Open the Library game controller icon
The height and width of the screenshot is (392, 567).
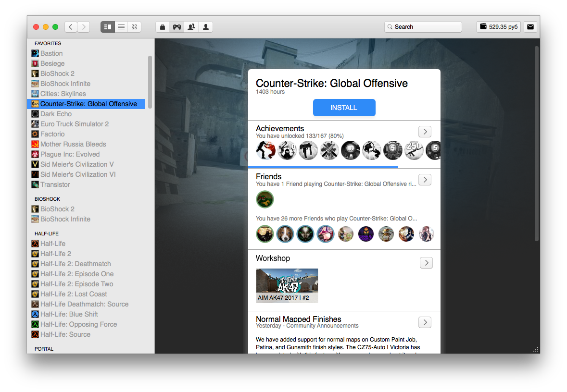pyautogui.click(x=177, y=27)
